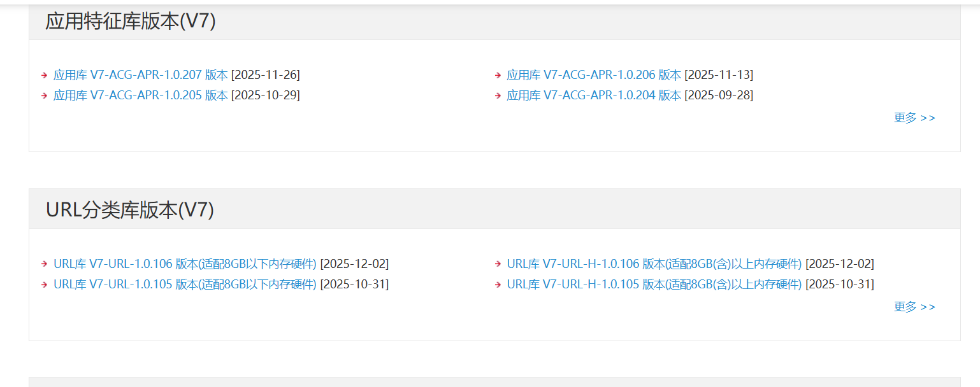Open 应用库 V7-ACG-APR-1.0.205 版本 link
The image size is (980, 387).
pos(140,95)
